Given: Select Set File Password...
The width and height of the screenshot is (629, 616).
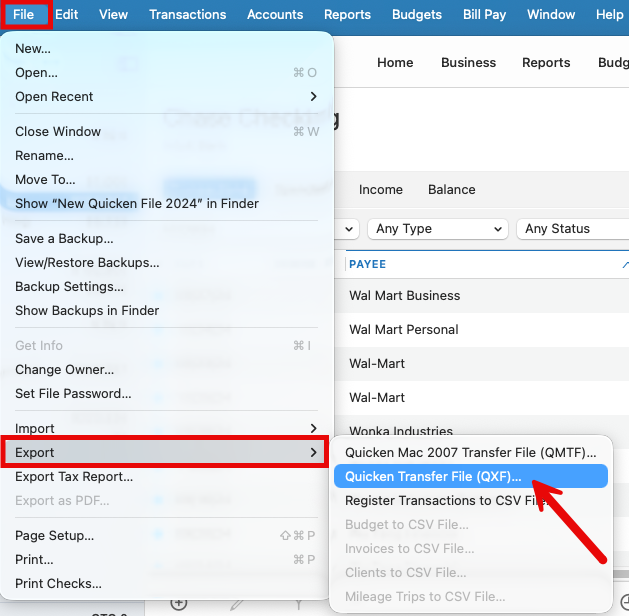Looking at the screenshot, I should click(166, 394).
